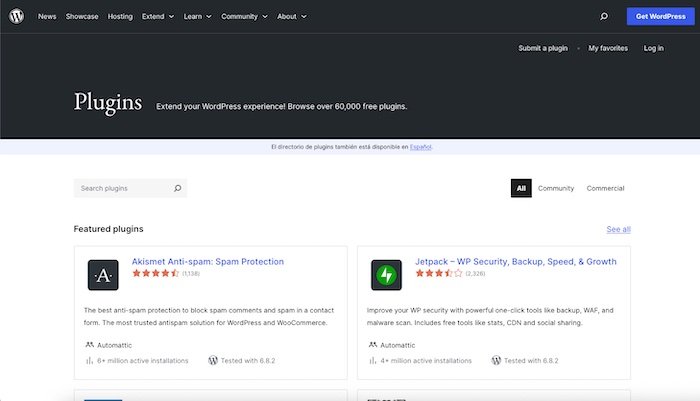Click the Jetpack active installations bar icon
The image size is (700, 401).
click(373, 360)
